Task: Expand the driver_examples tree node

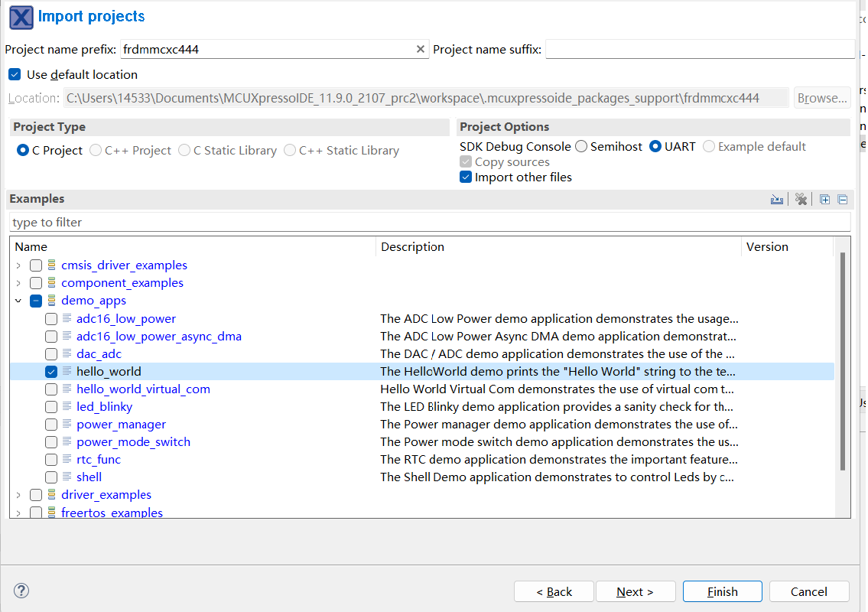Action: tap(18, 495)
